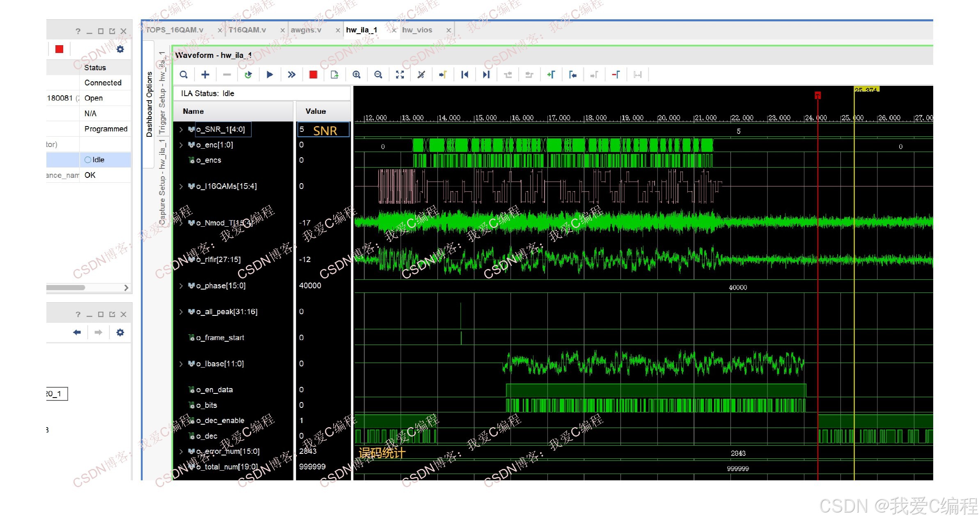Viewport: 980px width, 522px height.
Task: Click run trigger immediate double-arrow icon
Action: pos(291,75)
